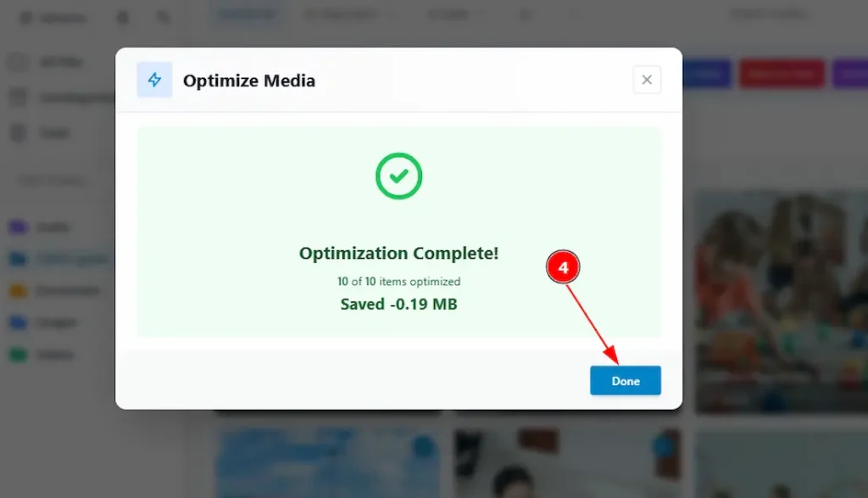Click the icon beside the workspace name
868x498 pixels.
point(121,17)
